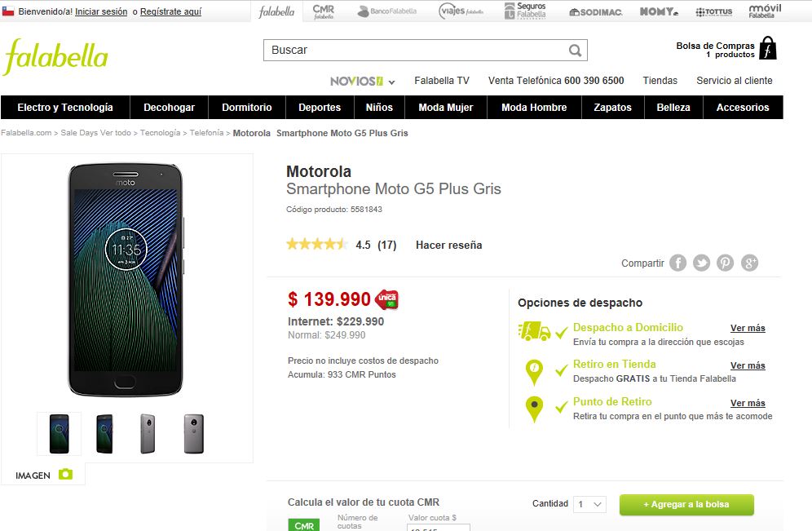
Task: Open the Sodimac logo link
Action: [x=598, y=11]
